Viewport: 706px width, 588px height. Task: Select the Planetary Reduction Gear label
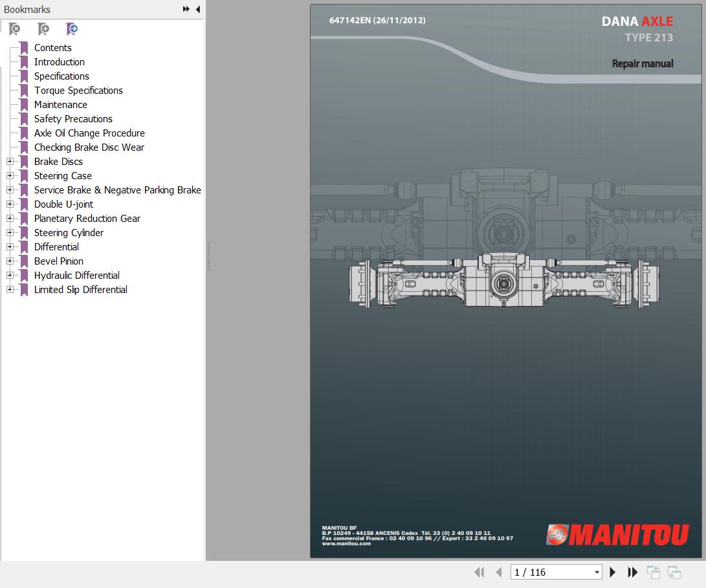pos(87,219)
